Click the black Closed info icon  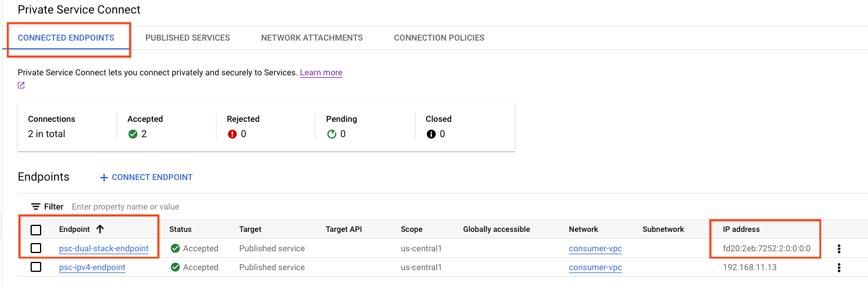click(x=431, y=134)
